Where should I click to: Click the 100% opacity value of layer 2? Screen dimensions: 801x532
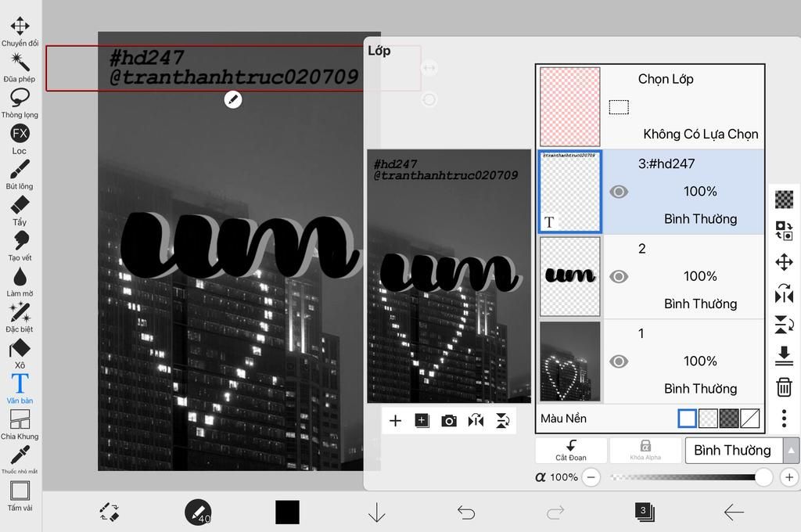[x=700, y=276]
